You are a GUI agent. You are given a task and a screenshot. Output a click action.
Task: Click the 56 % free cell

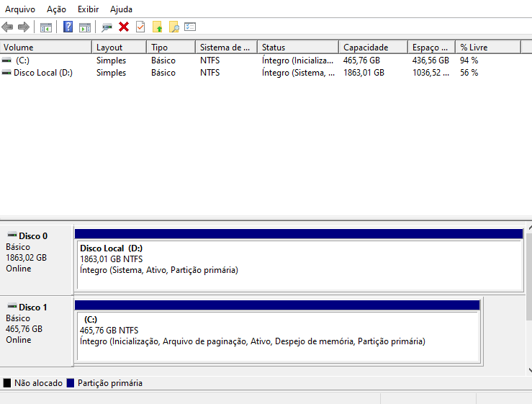pyautogui.click(x=469, y=73)
